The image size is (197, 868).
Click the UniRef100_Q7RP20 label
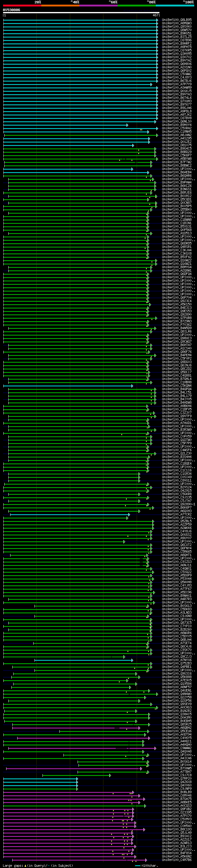pyautogui.click(x=177, y=779)
